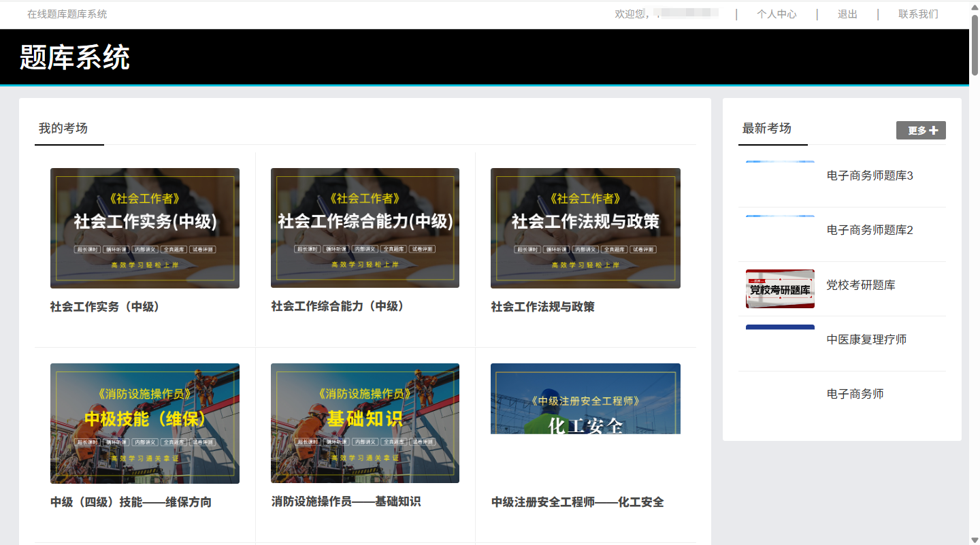Open the 中级技能（维保） course thumbnail
The image size is (980, 545).
click(x=145, y=423)
